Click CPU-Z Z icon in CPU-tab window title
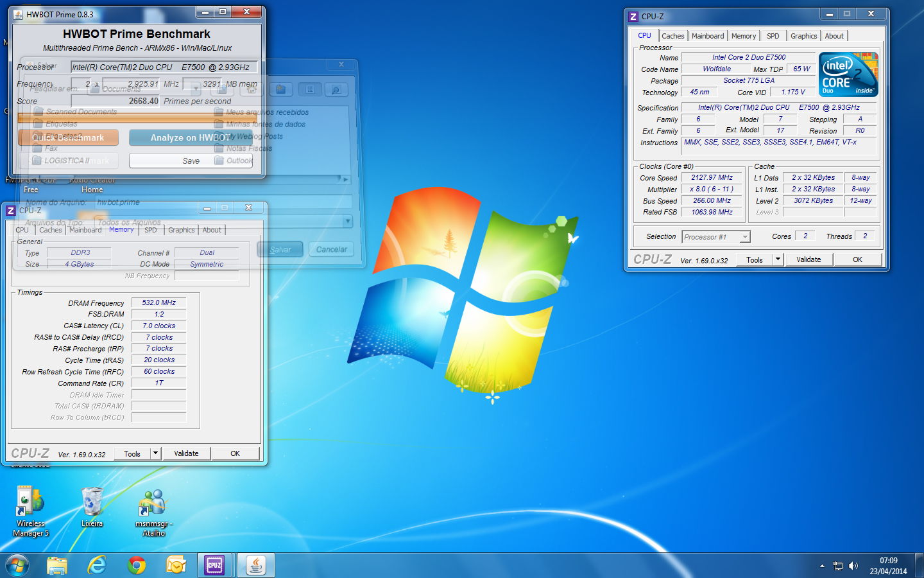924x578 pixels. [633, 17]
